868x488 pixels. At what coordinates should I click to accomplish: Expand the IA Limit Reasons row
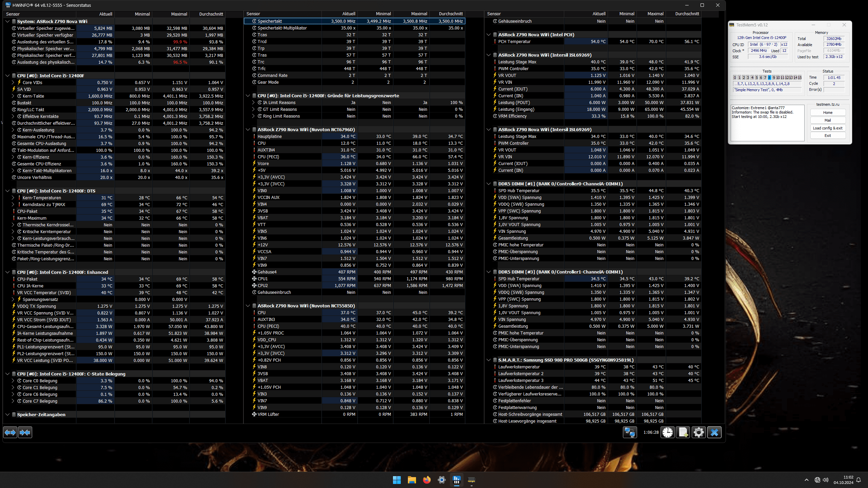point(253,102)
